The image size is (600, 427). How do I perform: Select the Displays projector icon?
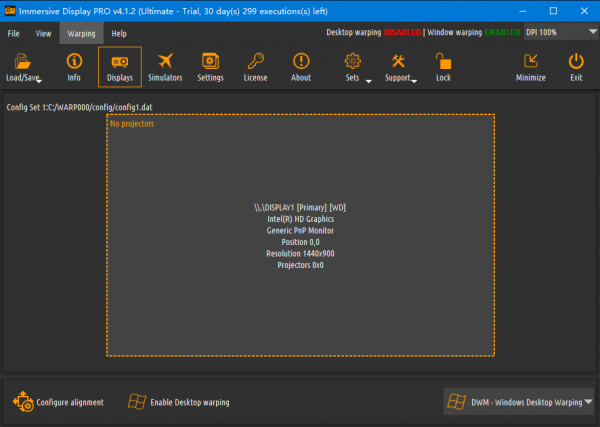(x=120, y=62)
